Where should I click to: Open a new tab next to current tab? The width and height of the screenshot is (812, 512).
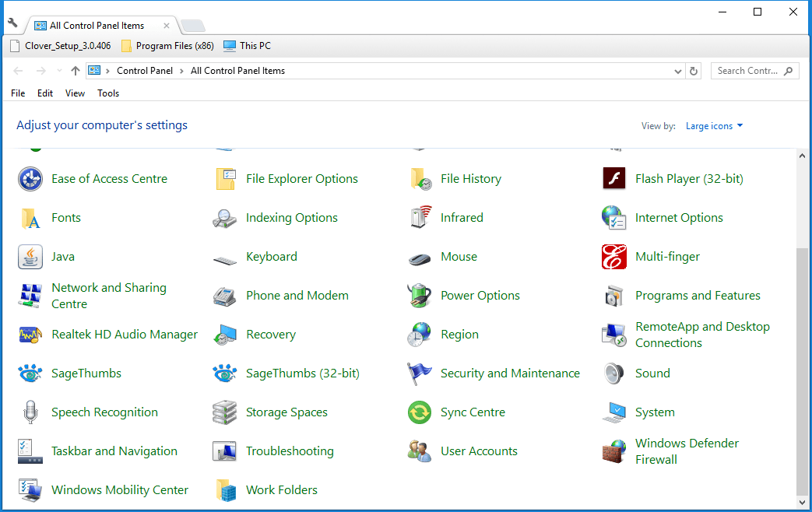193,26
